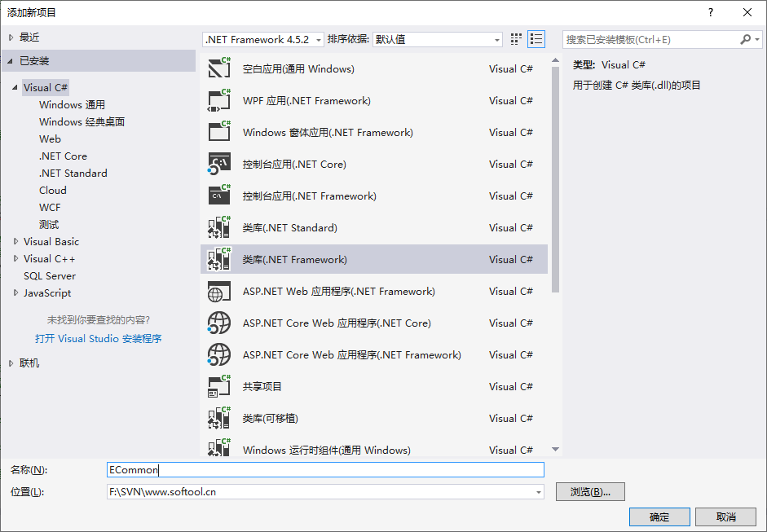Expand the 最近 node
The height and width of the screenshot is (532, 767).
(x=11, y=37)
